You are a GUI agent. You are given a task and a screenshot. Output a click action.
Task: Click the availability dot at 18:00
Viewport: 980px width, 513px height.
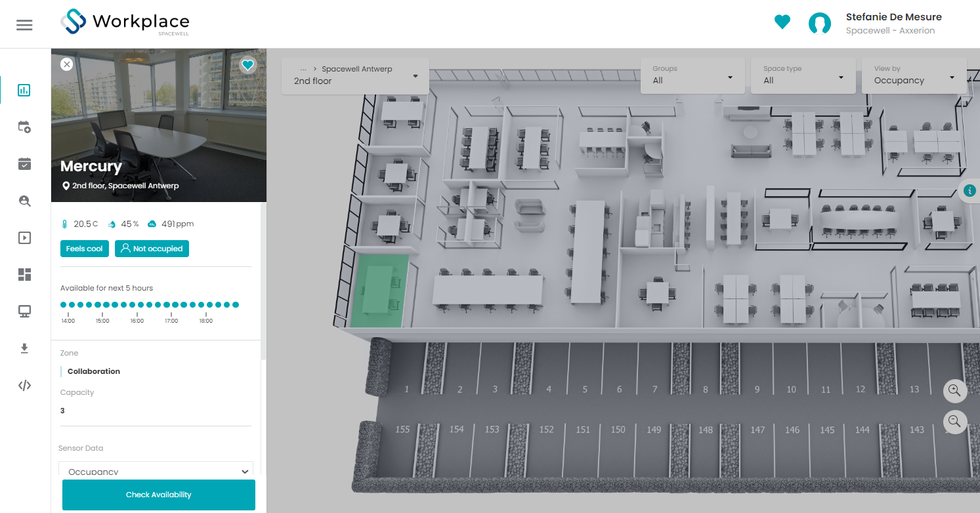click(x=202, y=304)
